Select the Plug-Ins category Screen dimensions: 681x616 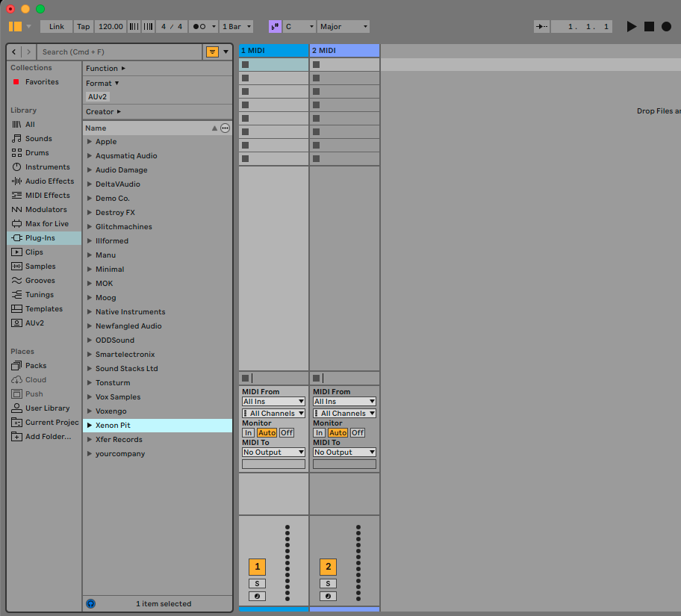[44, 238]
